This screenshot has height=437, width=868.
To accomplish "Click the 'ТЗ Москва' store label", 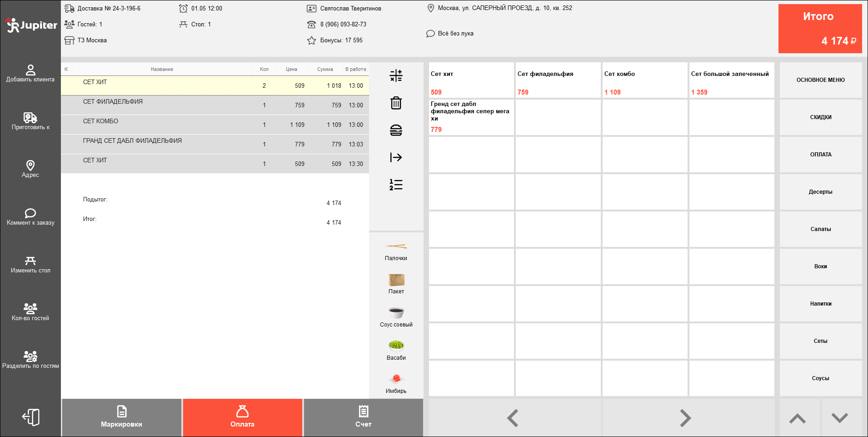I will pyautogui.click(x=92, y=40).
